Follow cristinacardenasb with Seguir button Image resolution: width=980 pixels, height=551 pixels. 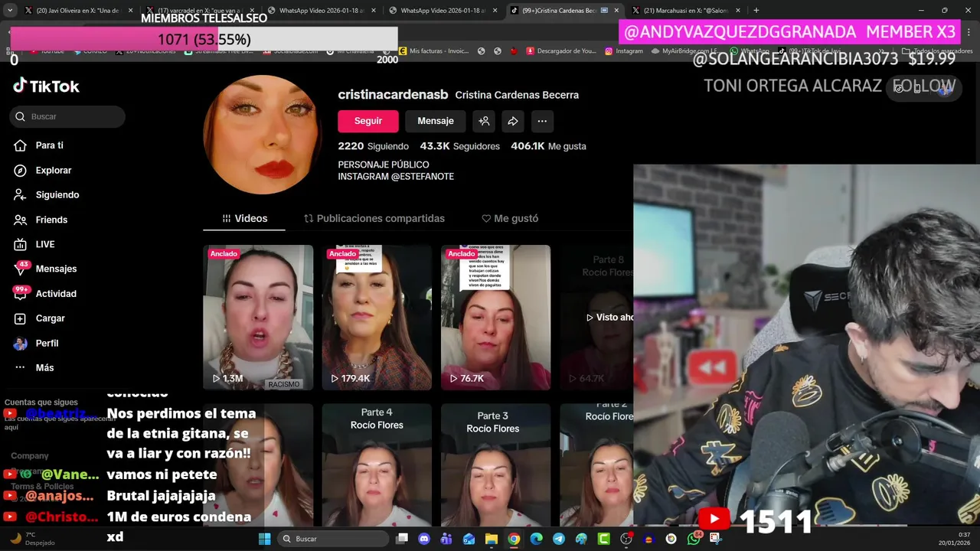coord(368,121)
